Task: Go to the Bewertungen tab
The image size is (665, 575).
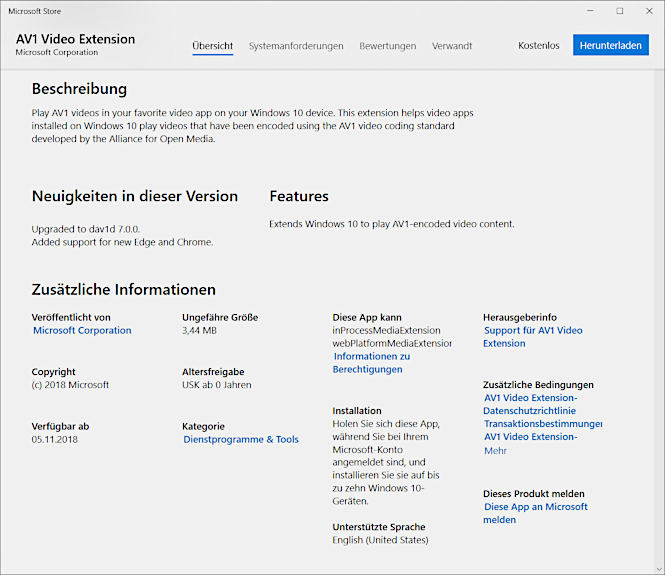Action: pos(387,46)
